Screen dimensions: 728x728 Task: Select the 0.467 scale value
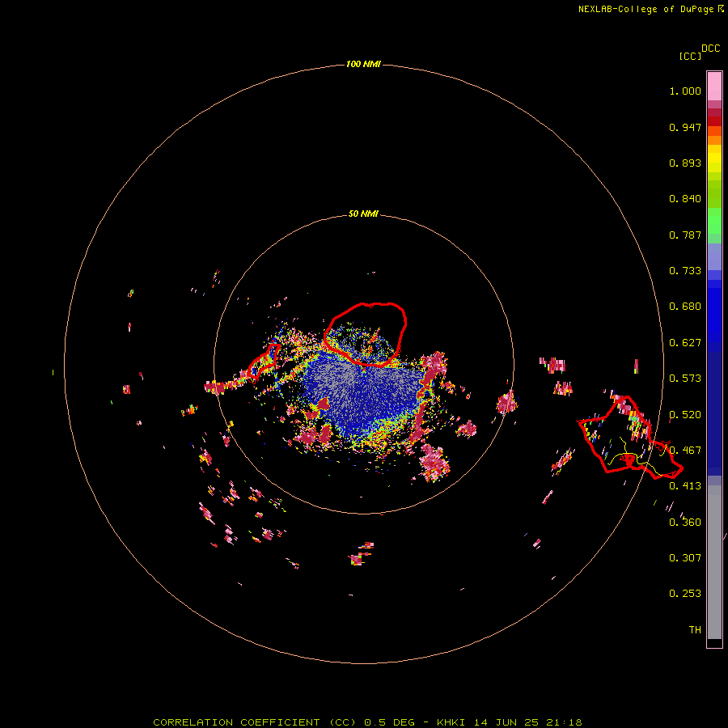(685, 451)
